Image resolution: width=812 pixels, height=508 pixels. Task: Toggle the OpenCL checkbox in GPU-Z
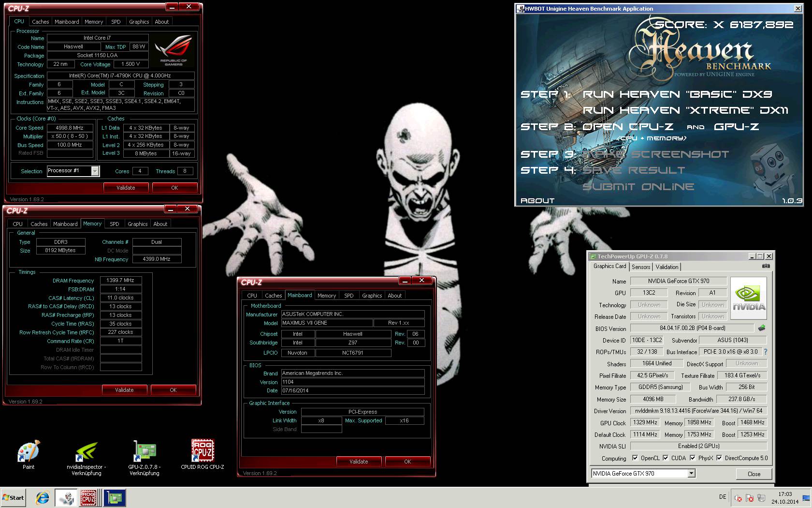pyautogui.click(x=635, y=458)
